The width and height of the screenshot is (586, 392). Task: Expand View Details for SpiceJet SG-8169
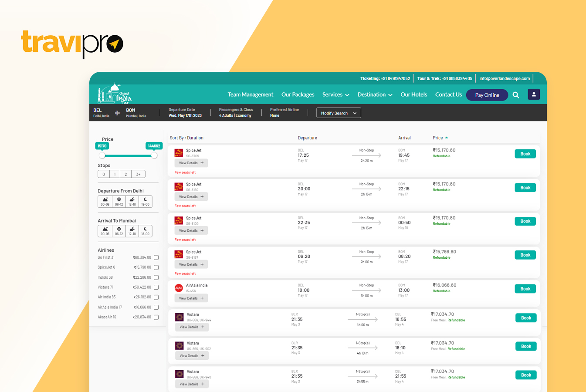point(191,197)
